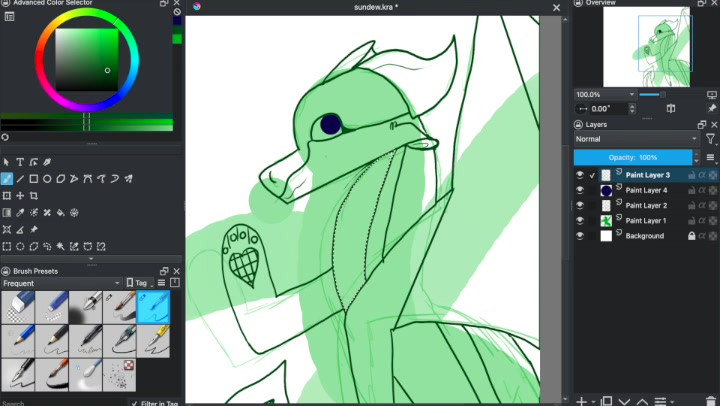
Task: Select the Contiguous Selection magic wand tool
Action: [x=61, y=247]
